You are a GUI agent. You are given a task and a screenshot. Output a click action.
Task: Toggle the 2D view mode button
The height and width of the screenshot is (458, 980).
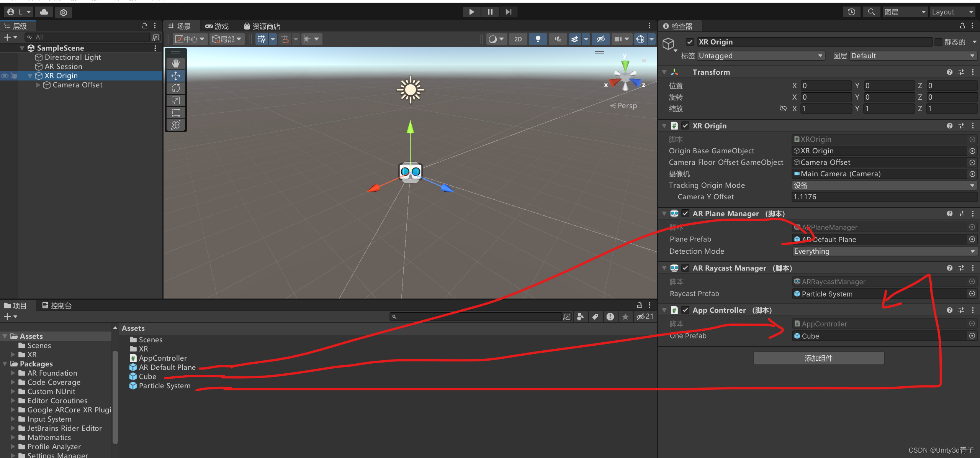tap(518, 39)
